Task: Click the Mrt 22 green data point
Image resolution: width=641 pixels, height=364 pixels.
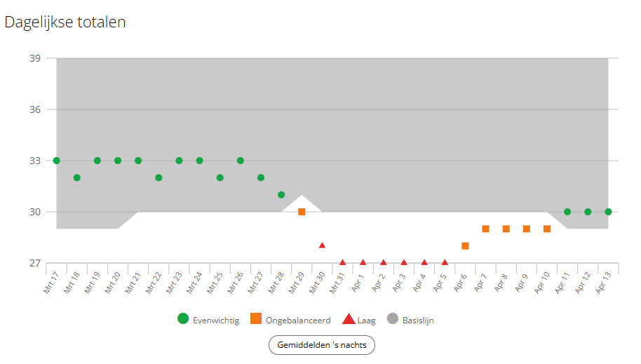Action: [x=158, y=177]
